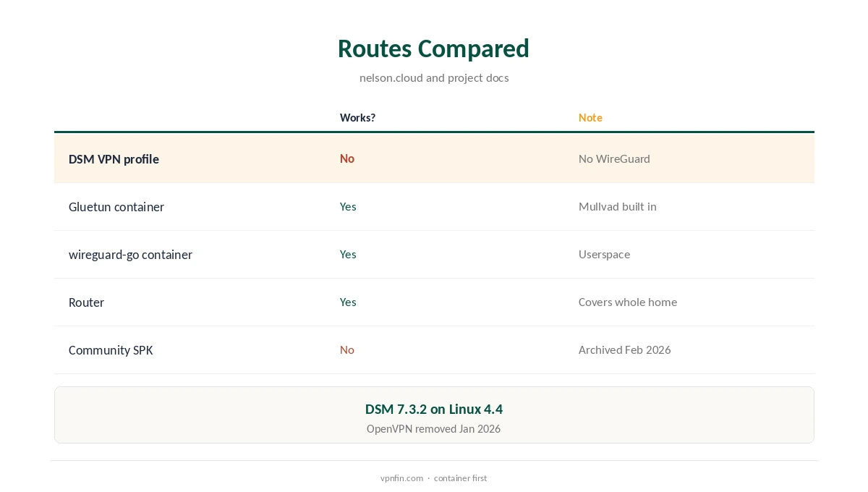Select the wireguard-go container row label
The height and width of the screenshot is (492, 868).
tap(130, 255)
